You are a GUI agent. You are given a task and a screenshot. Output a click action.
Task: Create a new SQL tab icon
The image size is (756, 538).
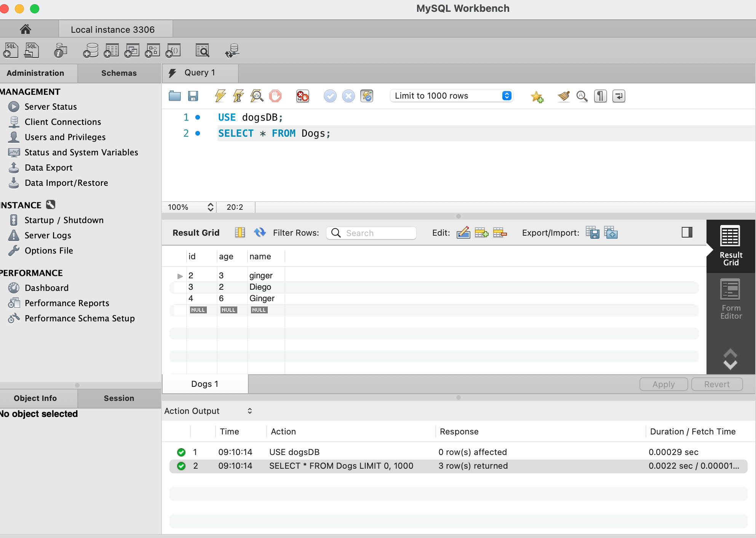(x=11, y=50)
